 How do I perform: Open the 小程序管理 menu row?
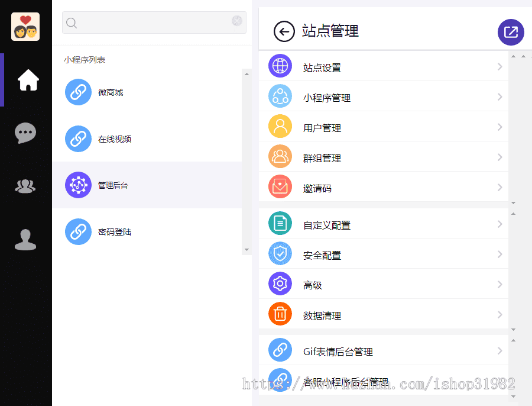tap(384, 96)
